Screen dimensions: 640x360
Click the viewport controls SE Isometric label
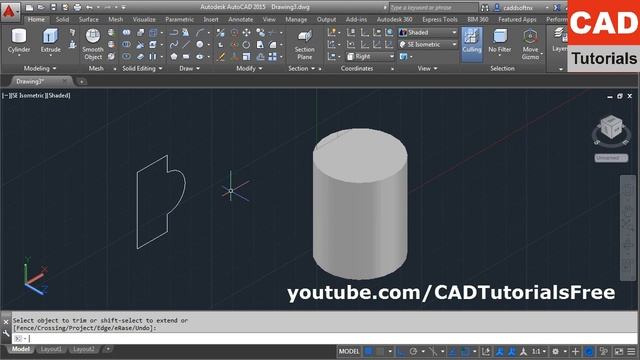(28, 96)
